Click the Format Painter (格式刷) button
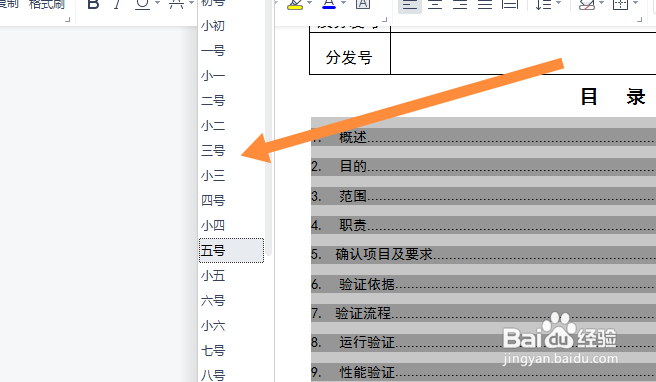 click(x=46, y=4)
